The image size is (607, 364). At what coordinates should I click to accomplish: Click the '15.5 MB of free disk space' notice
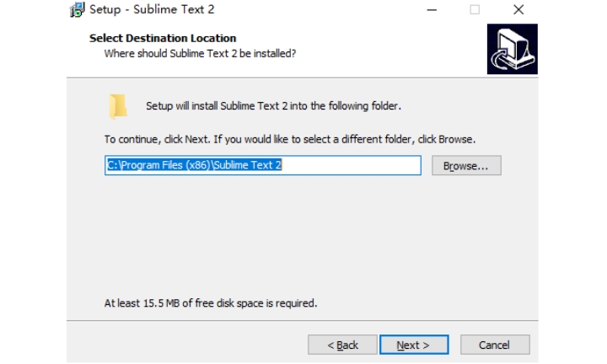[x=211, y=302]
